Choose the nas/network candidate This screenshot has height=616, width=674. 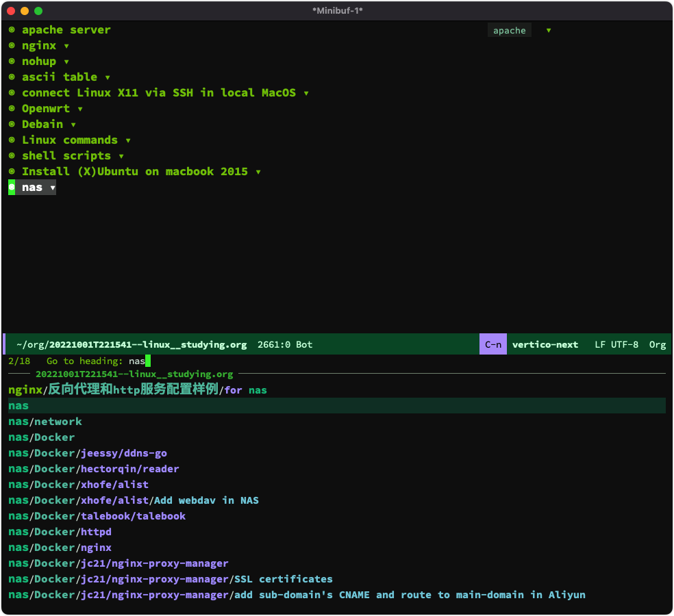45,422
